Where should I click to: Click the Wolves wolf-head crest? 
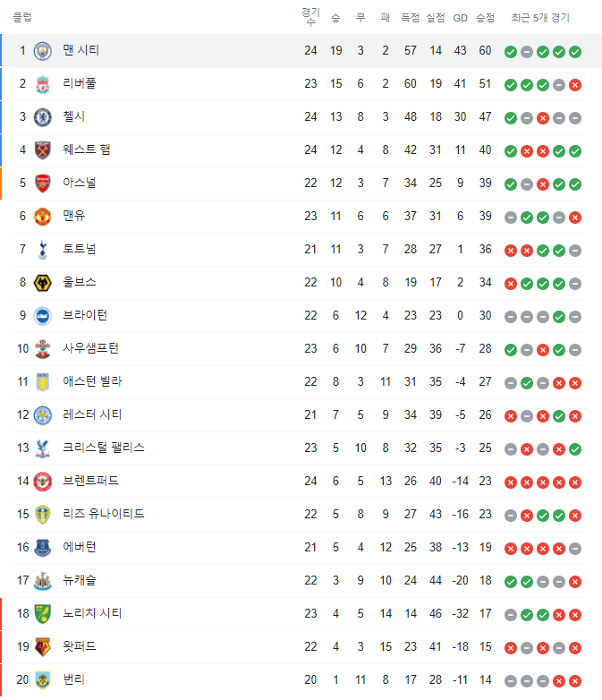click(43, 283)
